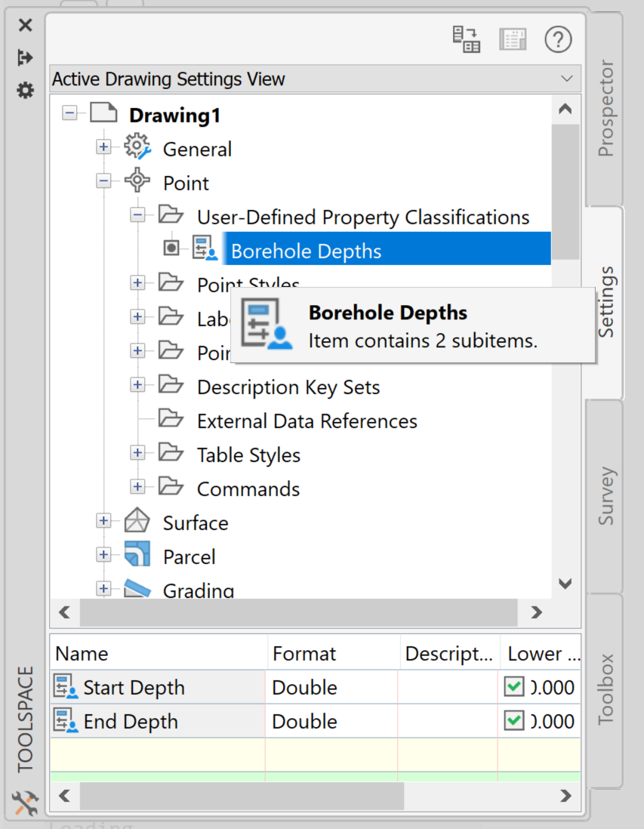Click the User-Defined Property Classifications folder icon

pyautogui.click(x=171, y=214)
